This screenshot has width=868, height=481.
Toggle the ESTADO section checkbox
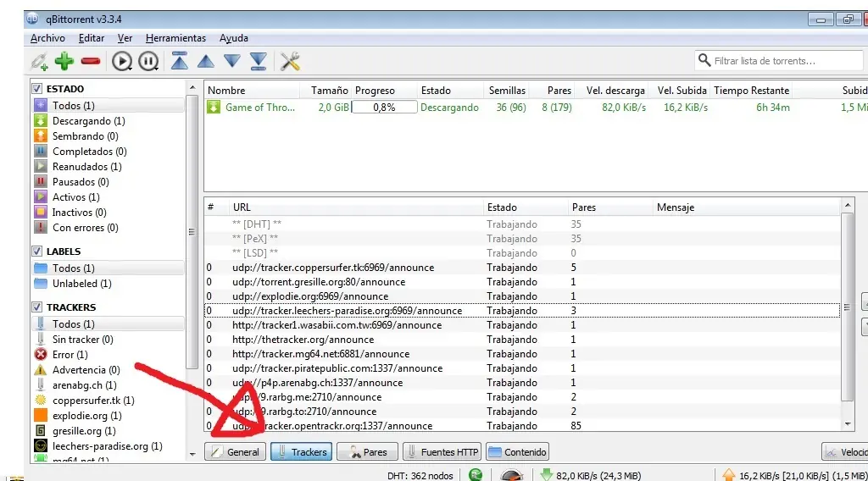[x=37, y=88]
